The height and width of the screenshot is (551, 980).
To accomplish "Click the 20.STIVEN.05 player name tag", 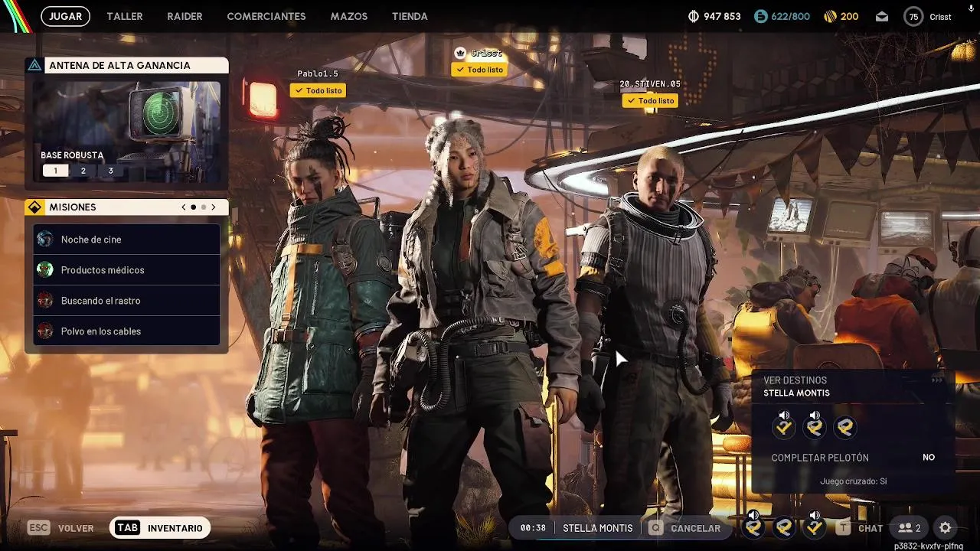I will point(650,84).
